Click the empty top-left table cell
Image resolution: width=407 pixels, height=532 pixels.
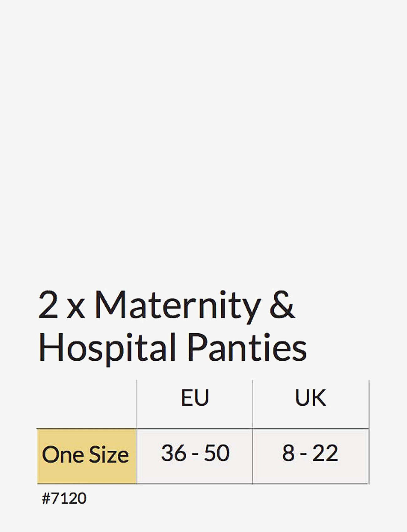click(87, 404)
